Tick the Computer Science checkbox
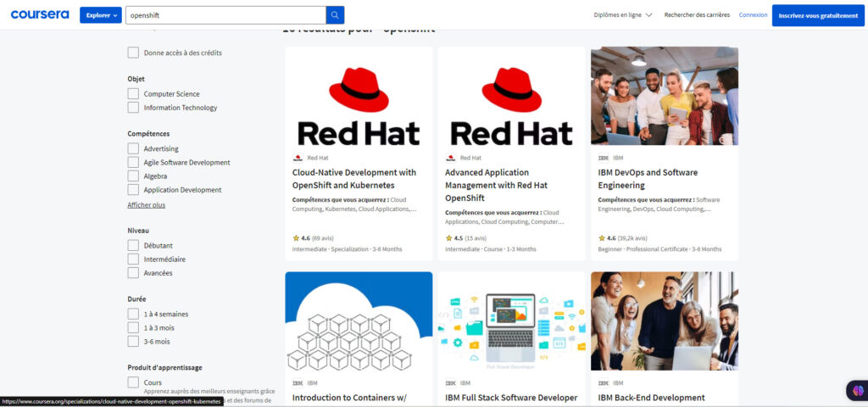The image size is (868, 407). (133, 93)
